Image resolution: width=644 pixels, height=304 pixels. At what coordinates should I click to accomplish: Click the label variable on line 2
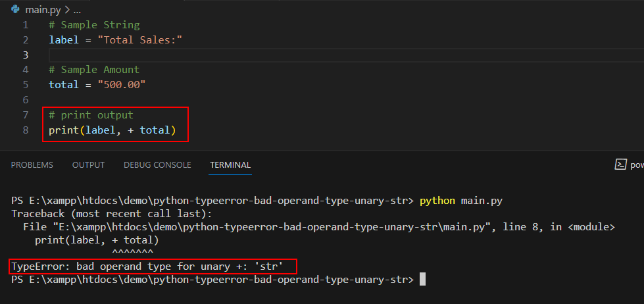pyautogui.click(x=64, y=40)
